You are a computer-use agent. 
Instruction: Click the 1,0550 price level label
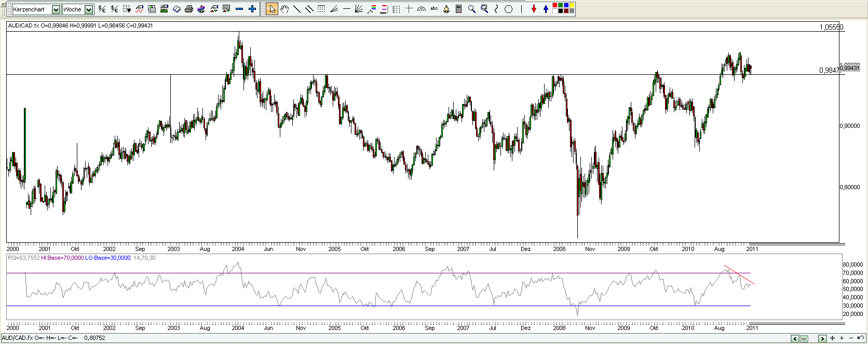coord(831,28)
